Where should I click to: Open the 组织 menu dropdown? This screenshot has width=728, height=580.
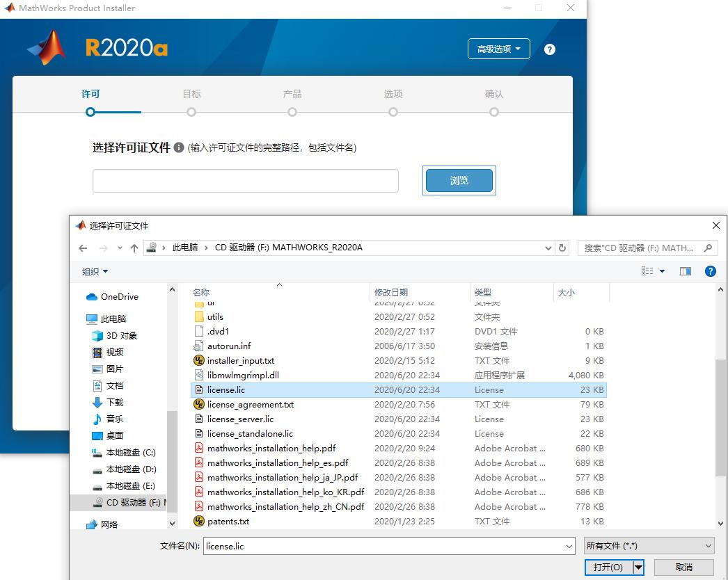(x=95, y=271)
